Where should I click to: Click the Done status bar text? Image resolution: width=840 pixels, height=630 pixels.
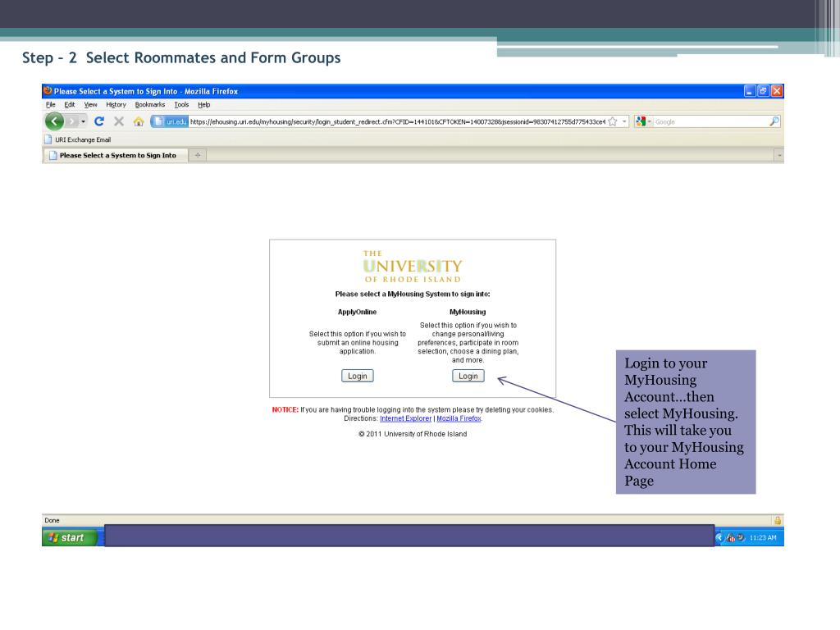52,520
